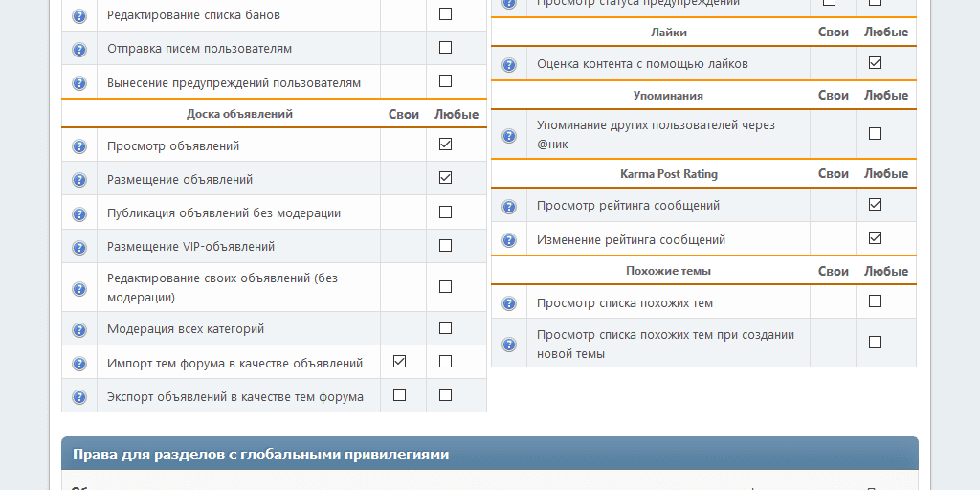This screenshot has width=980, height=490.
Task: Uncheck the "Размещение объявлений" checkbox
Action: pos(445,178)
